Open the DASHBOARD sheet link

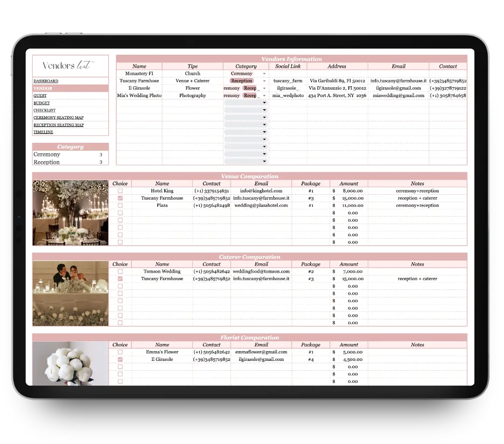[46, 81]
